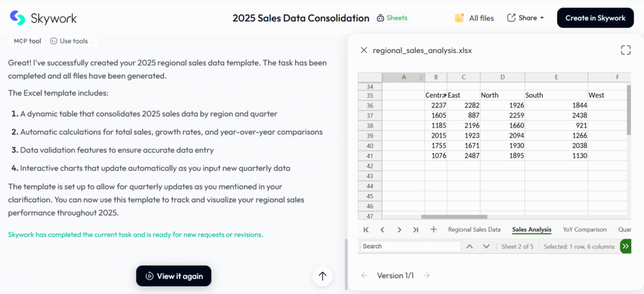Go to the next search result arrow
The image size is (644, 294).
[x=486, y=246]
